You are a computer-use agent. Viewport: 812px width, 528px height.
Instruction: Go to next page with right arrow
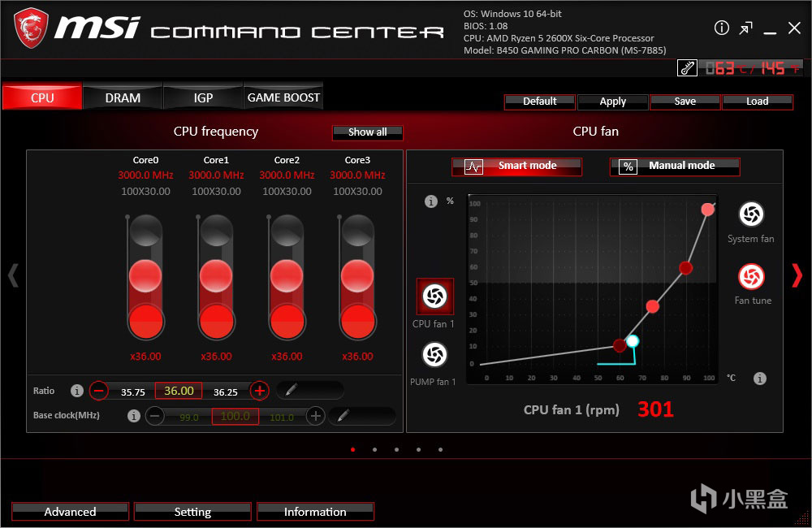pos(797,275)
